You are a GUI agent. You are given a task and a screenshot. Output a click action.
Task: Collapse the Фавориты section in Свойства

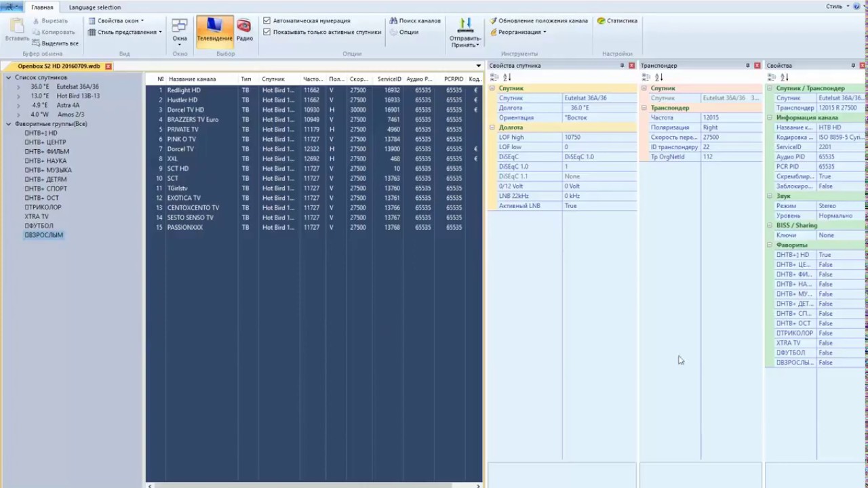770,245
